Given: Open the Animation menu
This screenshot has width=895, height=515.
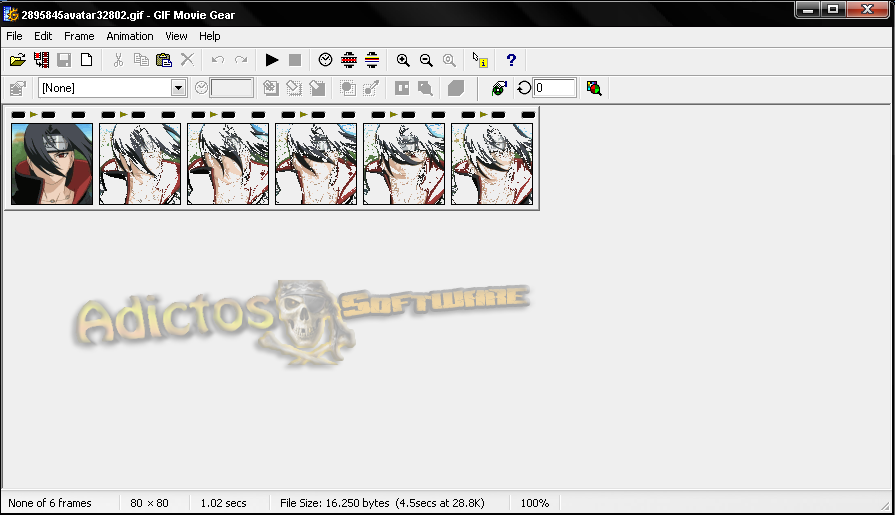Looking at the screenshot, I should point(130,36).
